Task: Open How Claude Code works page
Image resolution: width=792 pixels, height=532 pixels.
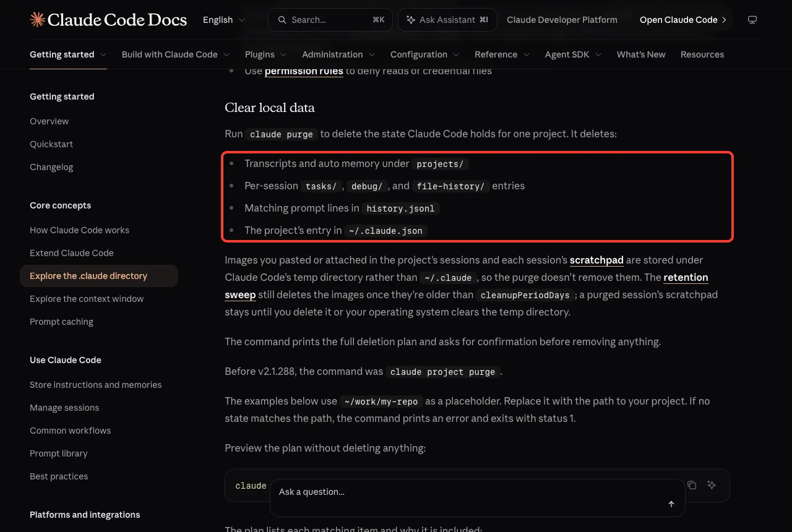Action: click(80, 230)
